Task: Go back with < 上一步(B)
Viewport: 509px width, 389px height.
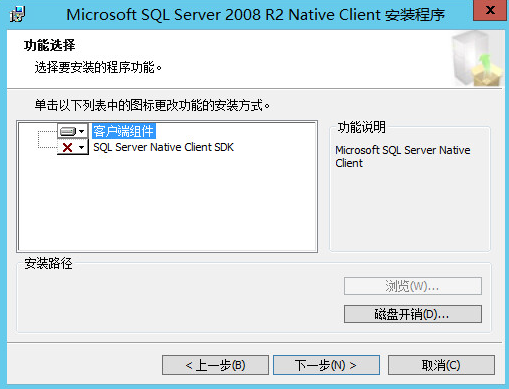Action: click(215, 365)
